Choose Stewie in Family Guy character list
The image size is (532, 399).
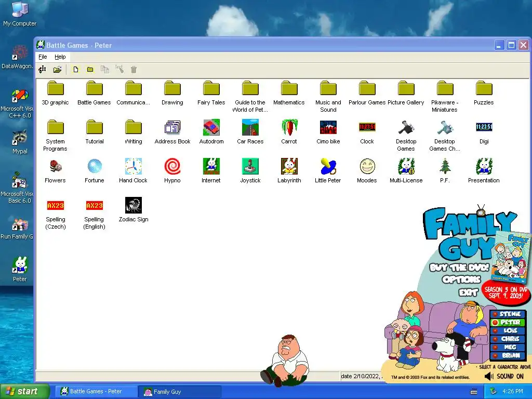click(508, 314)
